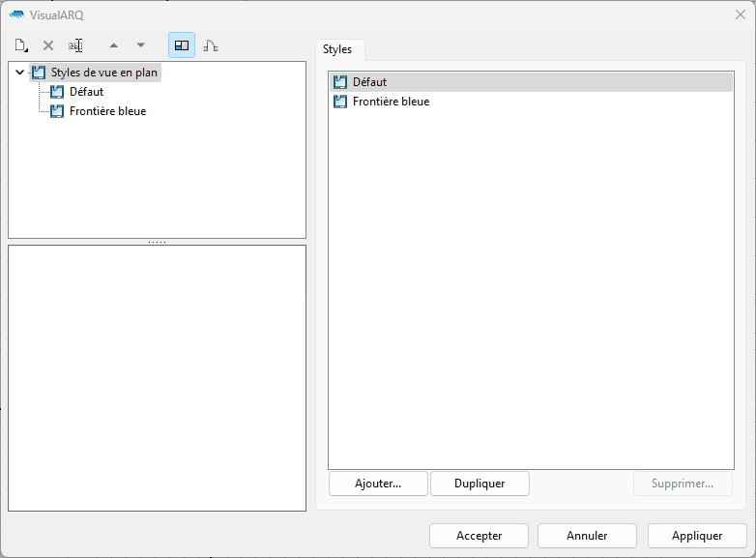Click the Défaut icon in Styles list

340,82
